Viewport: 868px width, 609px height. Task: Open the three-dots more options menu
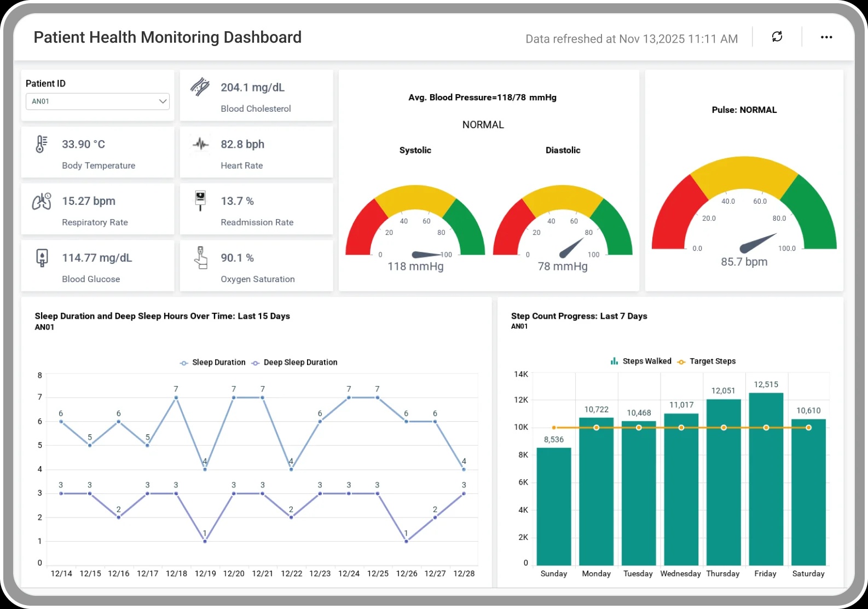[826, 37]
